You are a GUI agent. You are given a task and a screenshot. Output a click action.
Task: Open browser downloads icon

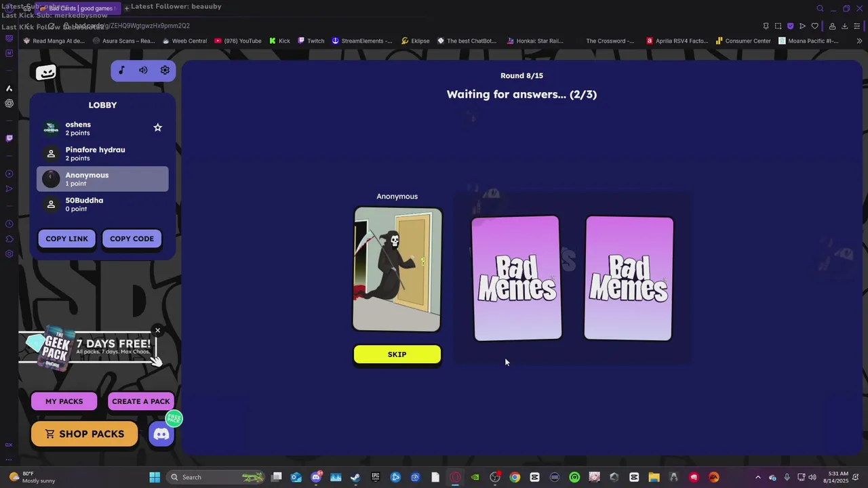(845, 26)
